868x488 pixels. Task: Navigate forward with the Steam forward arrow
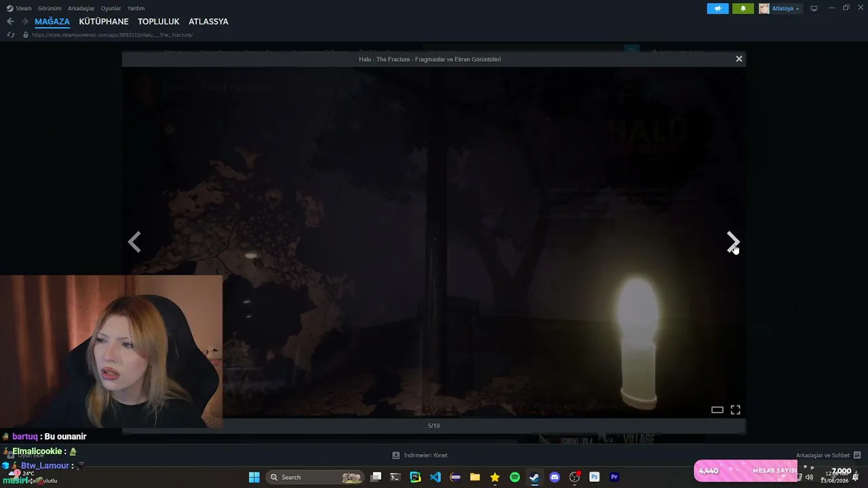click(x=24, y=22)
